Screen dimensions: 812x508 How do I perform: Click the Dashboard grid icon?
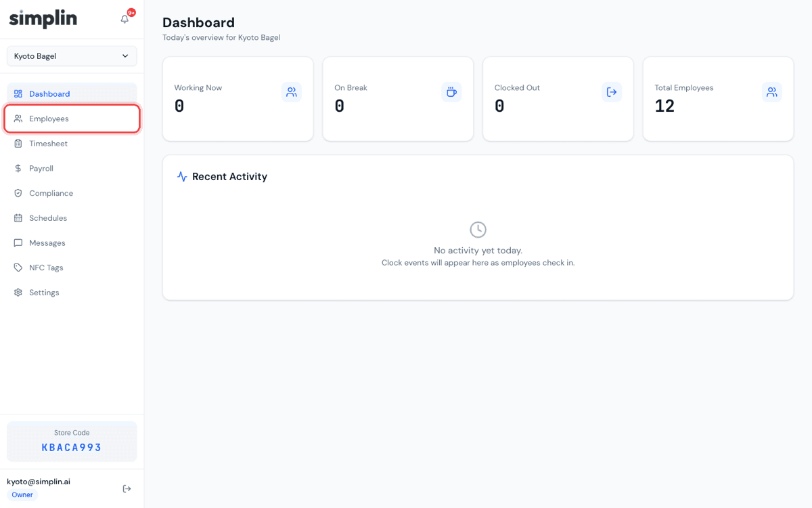18,94
